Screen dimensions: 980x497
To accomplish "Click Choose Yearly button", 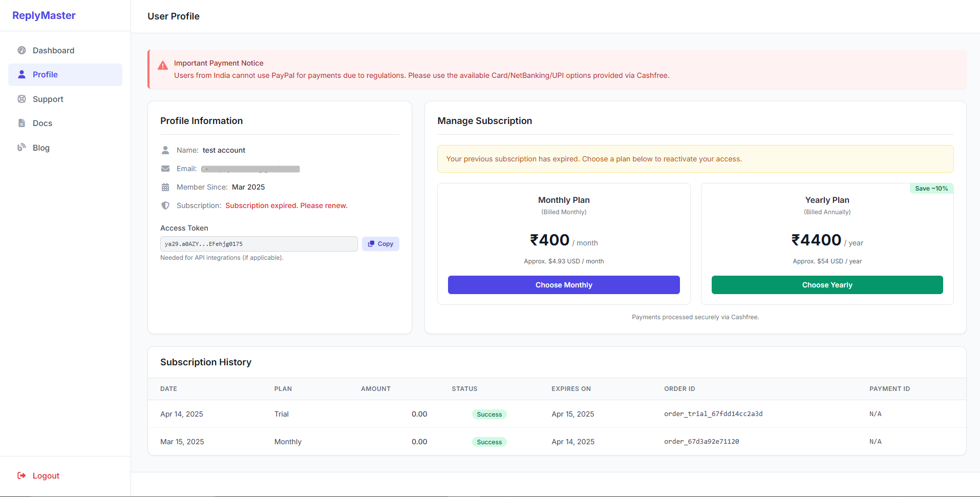I will coord(827,285).
